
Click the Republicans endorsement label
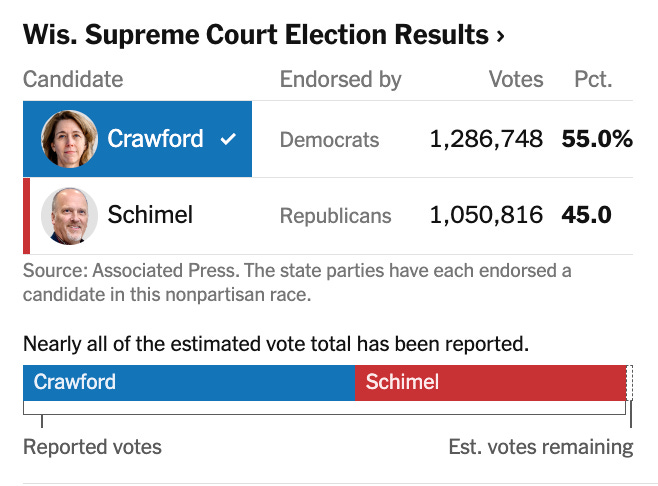(x=336, y=216)
